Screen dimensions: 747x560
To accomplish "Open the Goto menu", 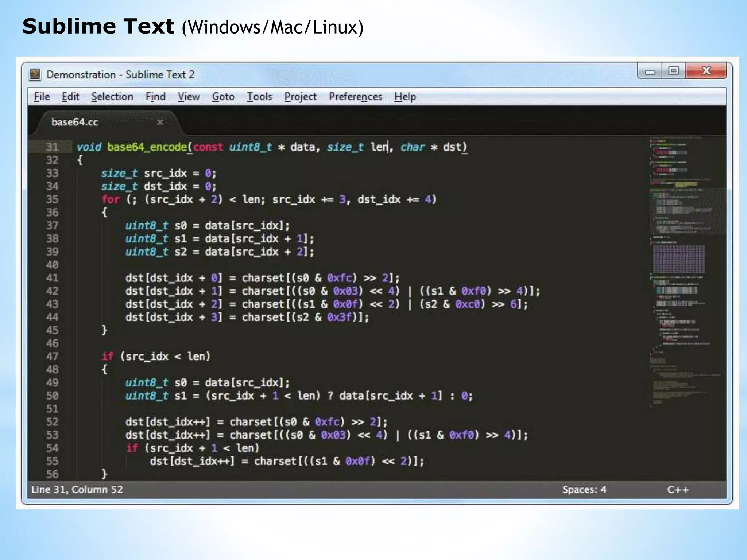I will 223,97.
